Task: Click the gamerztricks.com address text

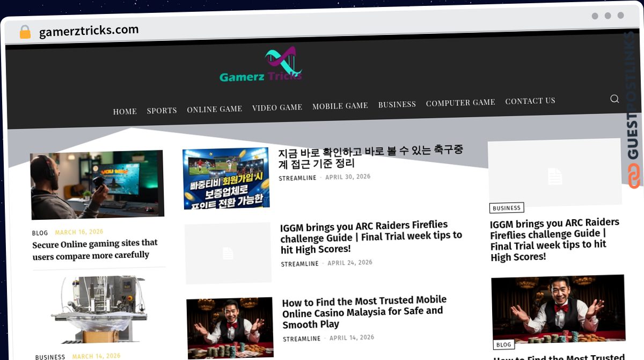Action: (x=89, y=31)
